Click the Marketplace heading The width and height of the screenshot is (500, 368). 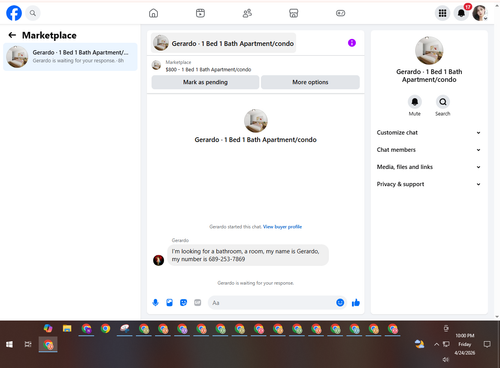(x=49, y=35)
